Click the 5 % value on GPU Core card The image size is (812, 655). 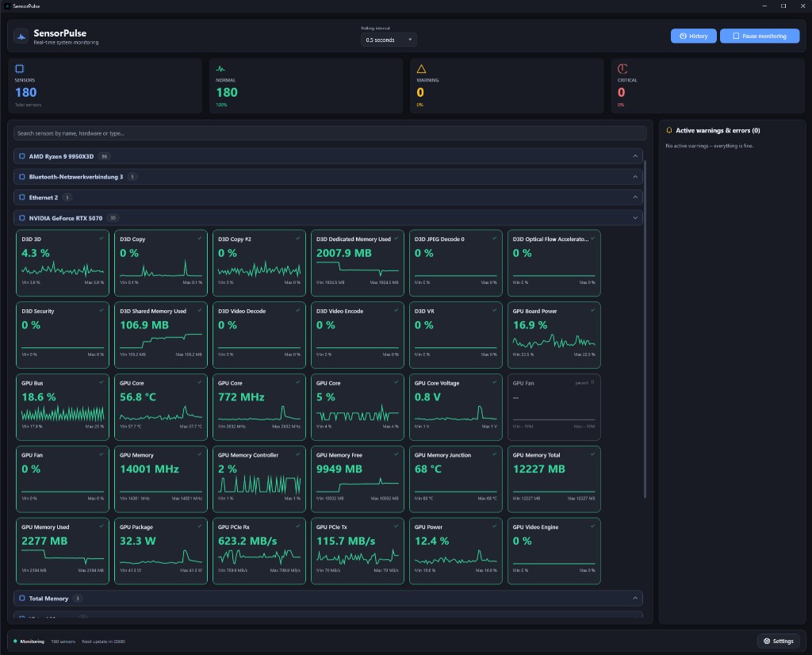coord(326,397)
